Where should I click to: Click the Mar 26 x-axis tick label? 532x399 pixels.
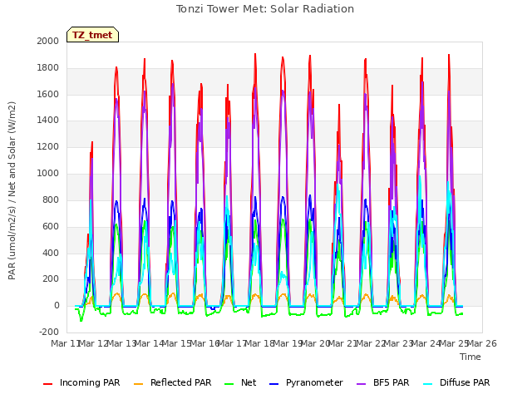click(482, 343)
